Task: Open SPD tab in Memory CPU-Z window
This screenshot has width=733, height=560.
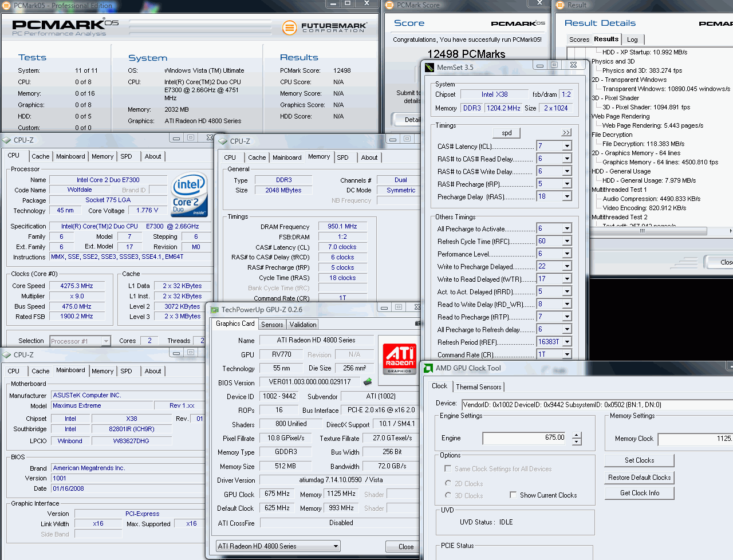Action: coord(342,157)
